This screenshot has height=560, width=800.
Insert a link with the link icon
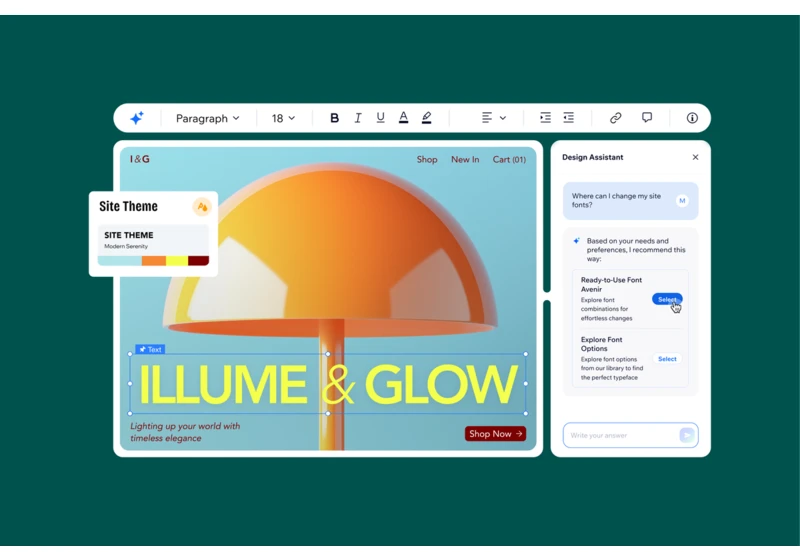615,118
